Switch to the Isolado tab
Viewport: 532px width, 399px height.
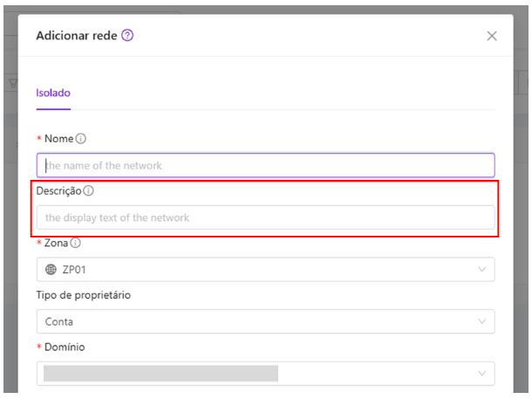pyautogui.click(x=53, y=93)
